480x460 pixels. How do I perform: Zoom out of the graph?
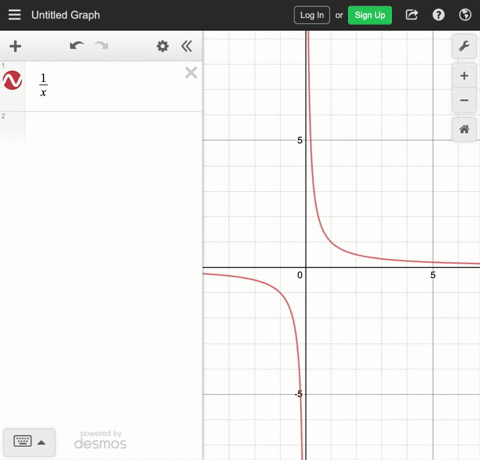click(x=464, y=100)
